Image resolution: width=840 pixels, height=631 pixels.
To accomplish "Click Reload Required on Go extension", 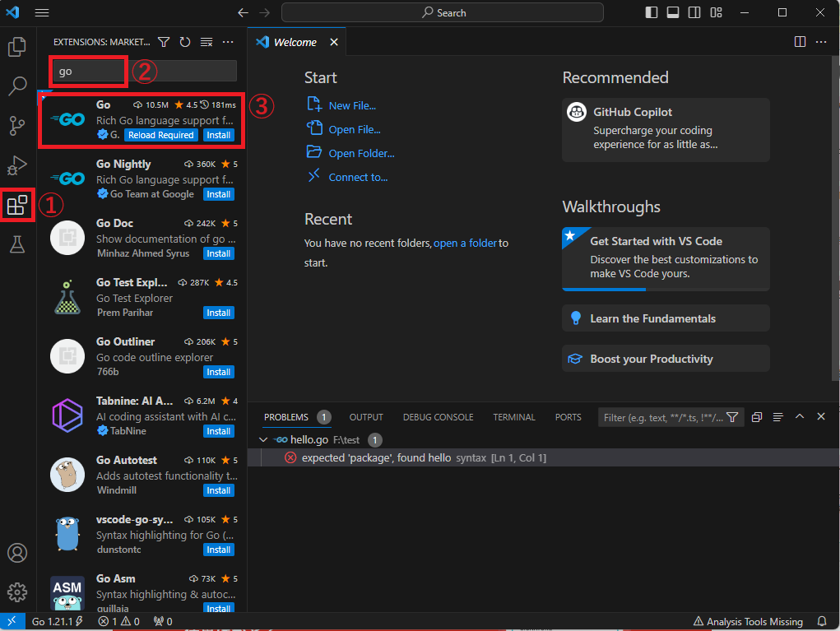I will pos(160,135).
